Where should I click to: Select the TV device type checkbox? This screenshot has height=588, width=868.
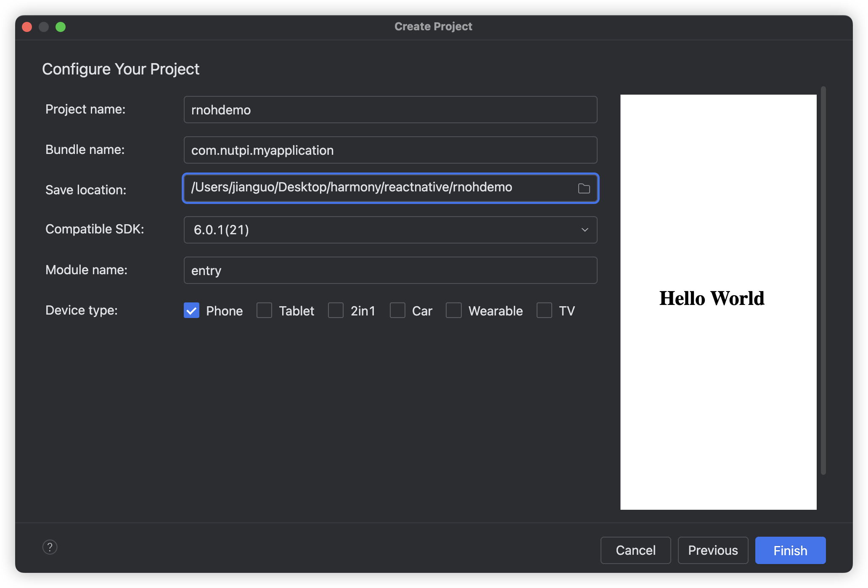click(x=544, y=310)
